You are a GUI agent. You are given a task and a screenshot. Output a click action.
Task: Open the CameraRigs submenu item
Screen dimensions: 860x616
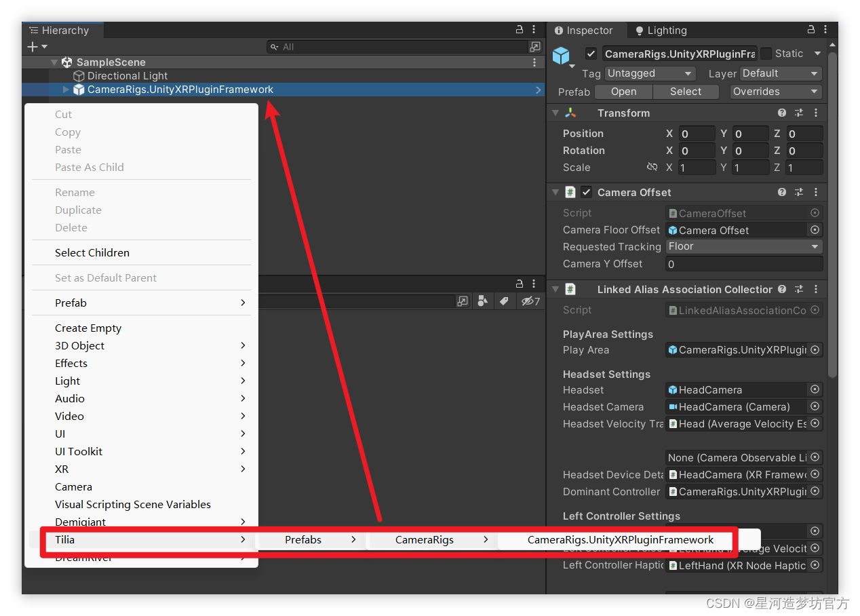coord(431,539)
